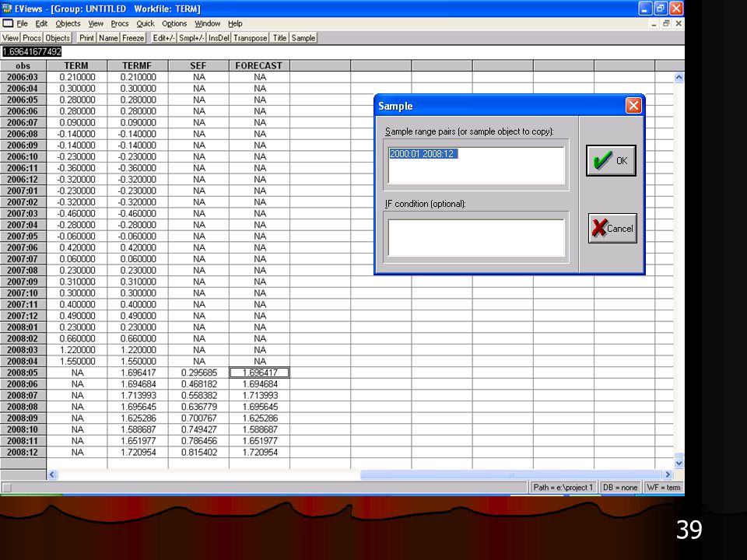Select row header 2008:12

click(23, 453)
